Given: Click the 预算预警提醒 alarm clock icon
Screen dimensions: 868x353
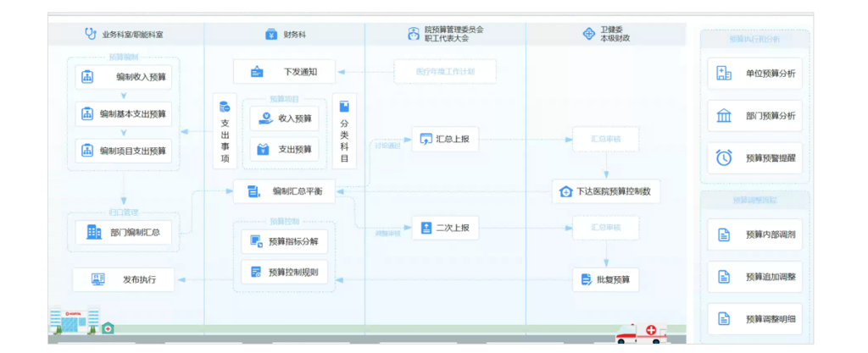Looking at the screenshot, I should click(x=724, y=157).
